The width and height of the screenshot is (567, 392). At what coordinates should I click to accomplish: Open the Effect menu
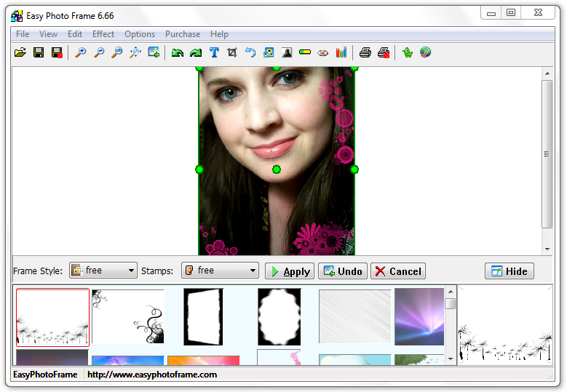pyautogui.click(x=103, y=34)
